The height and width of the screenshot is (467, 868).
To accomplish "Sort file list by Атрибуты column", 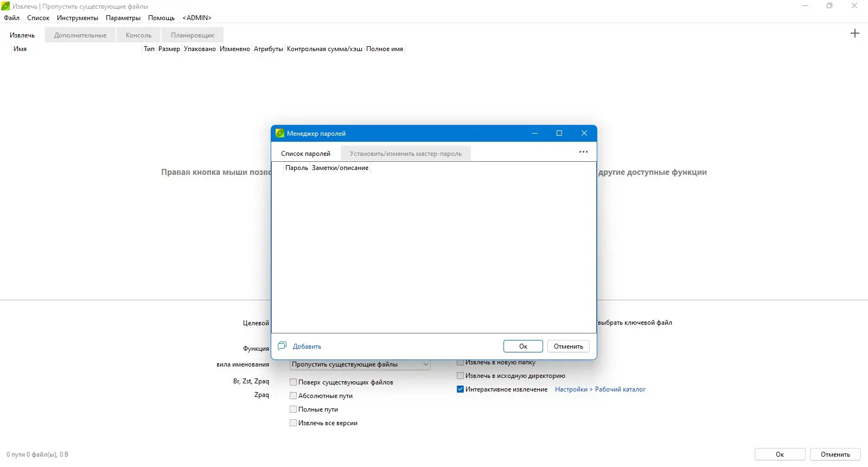I will click(269, 49).
